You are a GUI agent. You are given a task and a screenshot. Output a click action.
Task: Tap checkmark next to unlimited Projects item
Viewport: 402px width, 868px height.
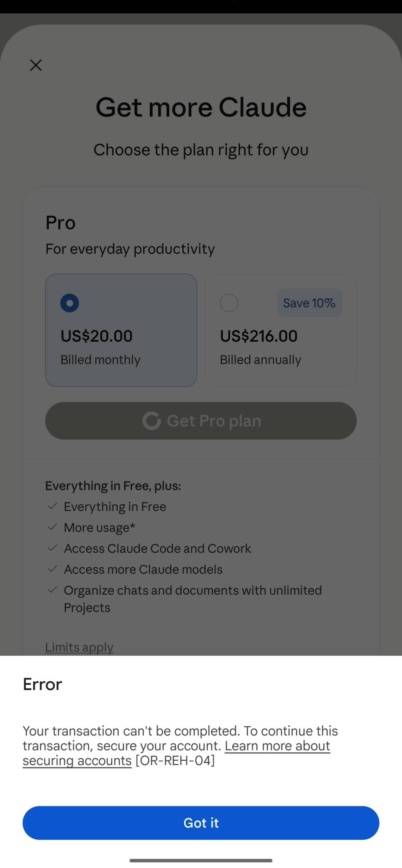click(52, 589)
